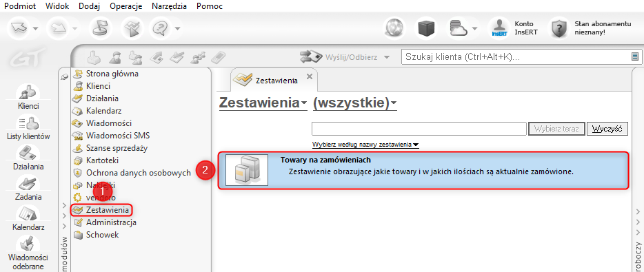Expand the (wszystkie) filter dropdown
The width and height of the screenshot is (644, 272).
click(x=355, y=103)
